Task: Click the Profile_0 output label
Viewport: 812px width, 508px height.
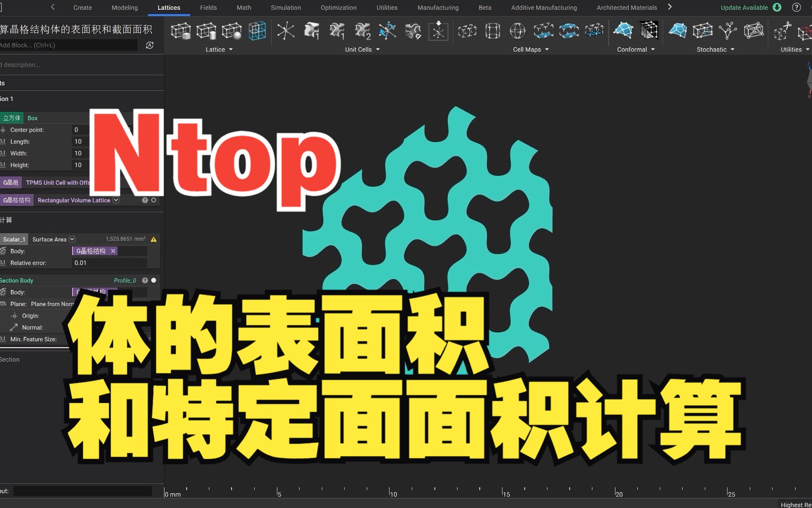Action: tap(125, 280)
